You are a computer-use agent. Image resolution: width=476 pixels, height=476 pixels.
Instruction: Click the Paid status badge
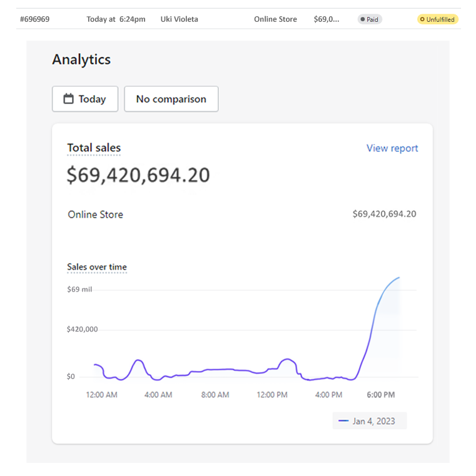(x=370, y=19)
